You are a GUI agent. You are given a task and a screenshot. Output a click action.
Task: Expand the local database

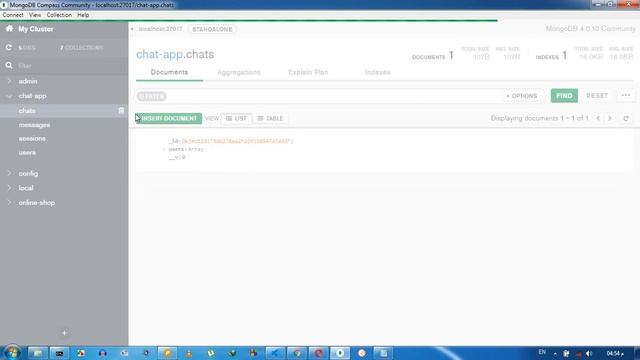[x=9, y=188]
